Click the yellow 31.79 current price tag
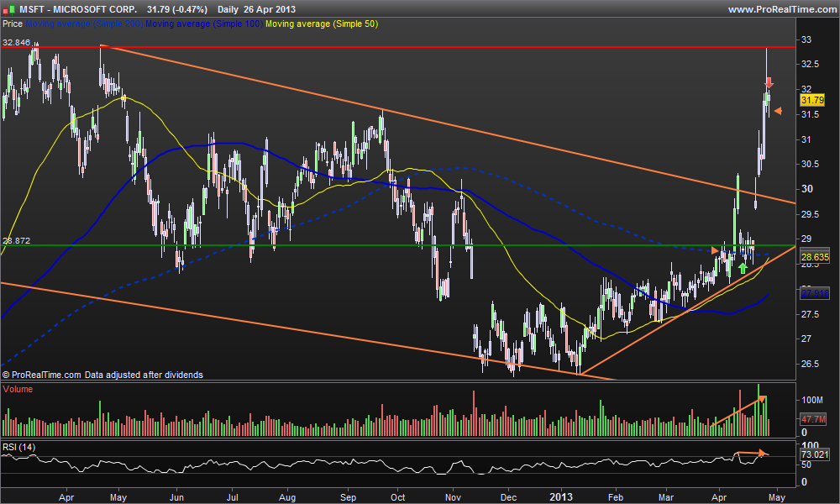The image size is (840, 504). 812,100
